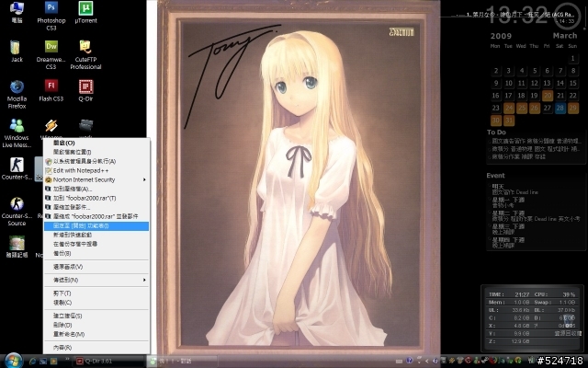588x368 pixels.
Task: Select the Counter-Strike Source icon
Action: click(x=17, y=212)
